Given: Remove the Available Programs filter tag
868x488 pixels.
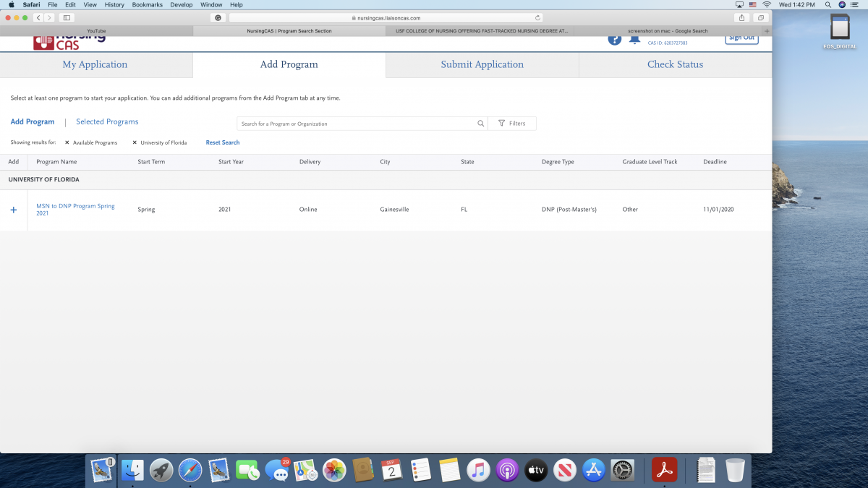Looking at the screenshot, I should point(67,142).
